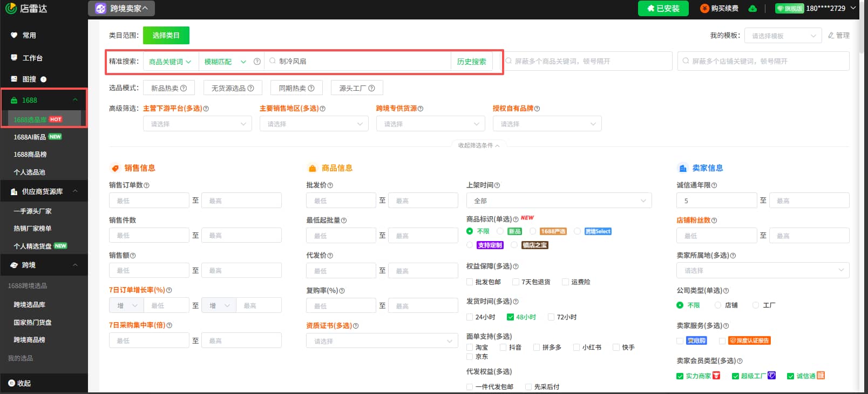
Task: Open the 跨境卖家 switcher at top
Action: click(x=121, y=8)
